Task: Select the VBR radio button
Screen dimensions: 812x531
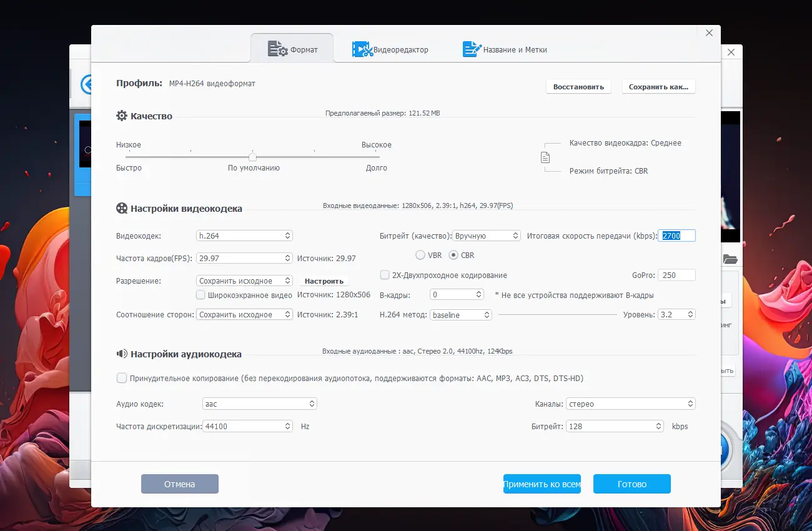Action: pyautogui.click(x=420, y=255)
